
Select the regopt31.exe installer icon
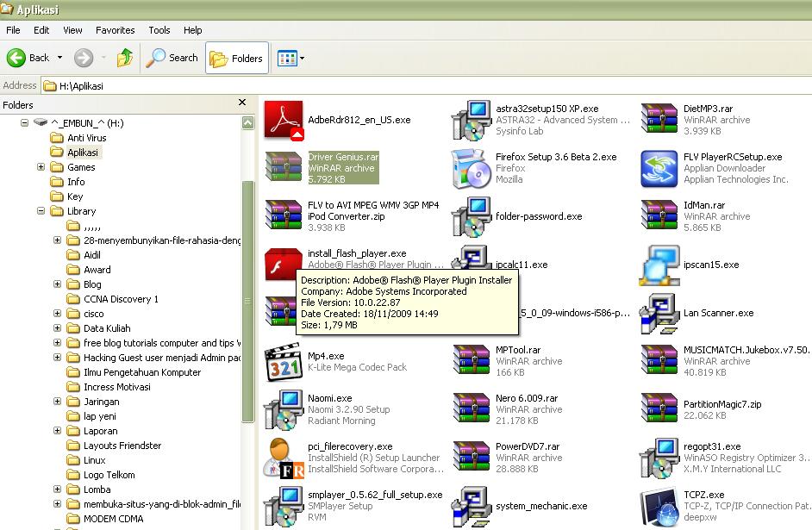tap(659, 458)
